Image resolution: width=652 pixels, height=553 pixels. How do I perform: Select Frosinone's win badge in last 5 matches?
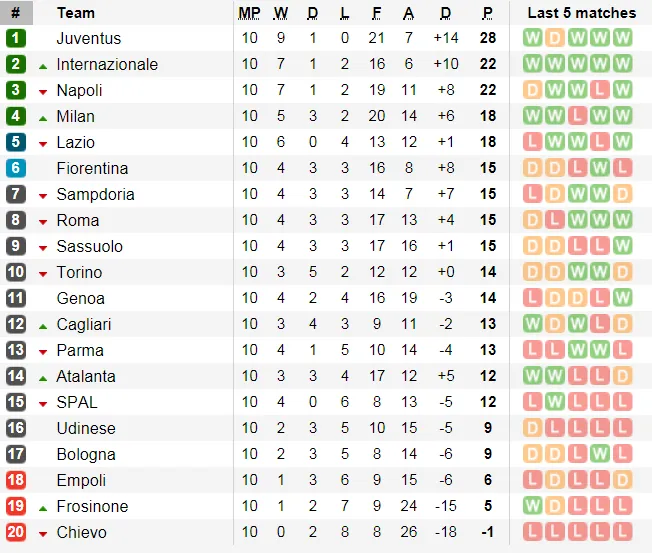[x=533, y=506]
